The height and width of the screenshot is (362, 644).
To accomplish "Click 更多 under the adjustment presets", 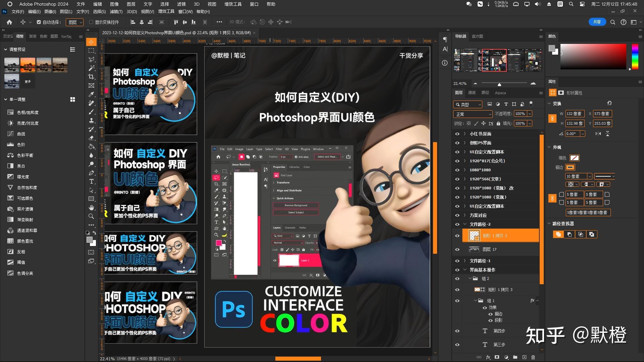I will (28, 81).
